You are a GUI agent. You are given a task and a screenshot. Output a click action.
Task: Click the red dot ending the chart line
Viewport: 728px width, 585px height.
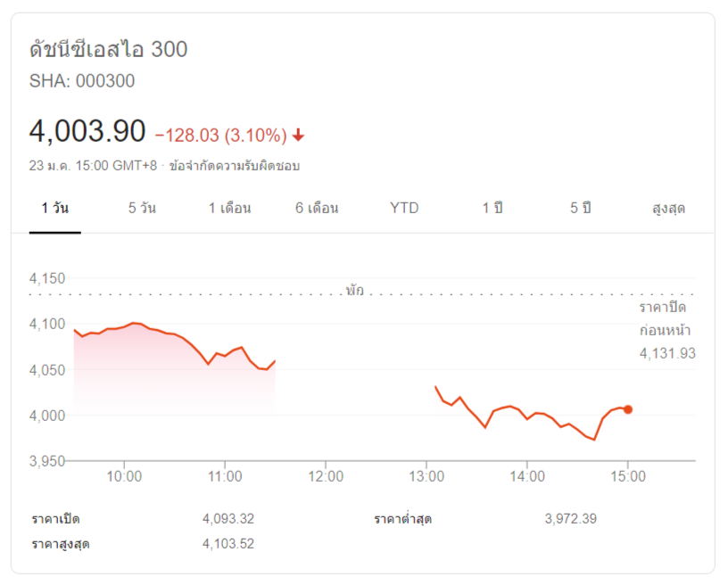(628, 409)
